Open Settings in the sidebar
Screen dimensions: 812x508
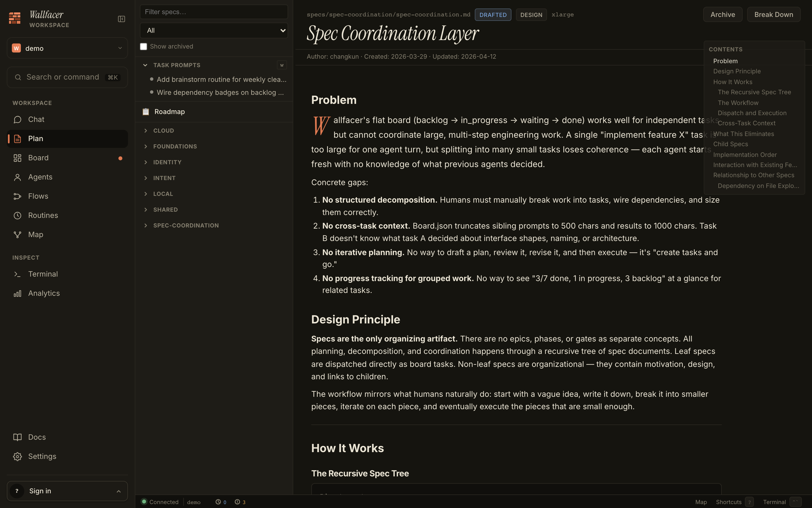point(67,456)
